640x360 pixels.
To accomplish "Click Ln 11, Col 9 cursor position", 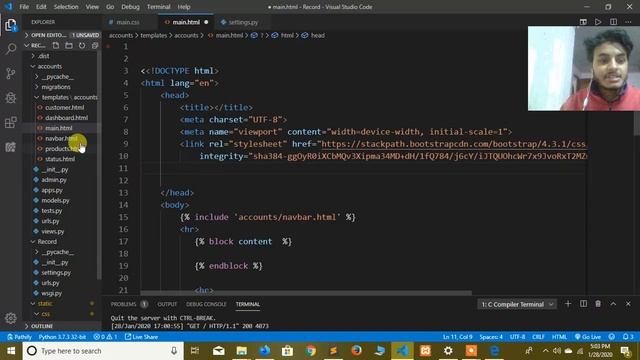I will (457, 337).
